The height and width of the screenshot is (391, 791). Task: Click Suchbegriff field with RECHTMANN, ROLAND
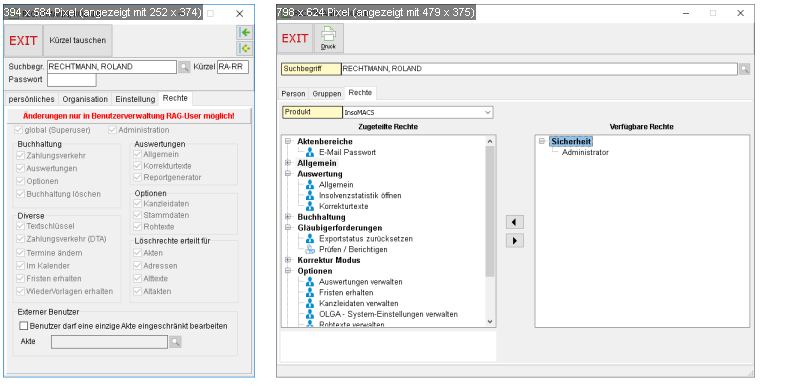(540, 69)
